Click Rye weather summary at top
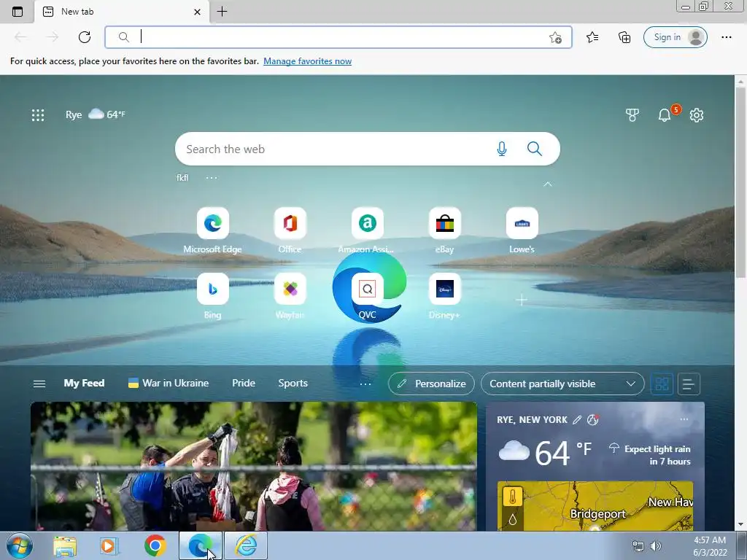The width and height of the screenshot is (747, 560). tap(96, 114)
